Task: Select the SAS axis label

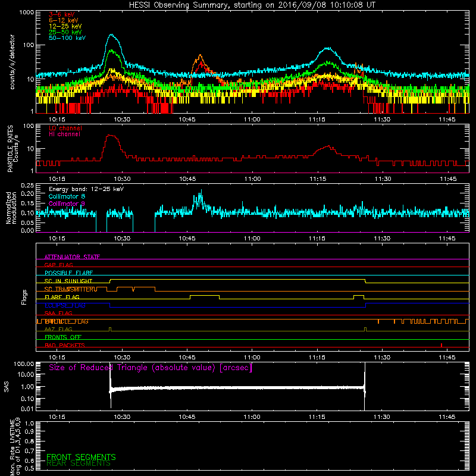Action: coord(6,387)
